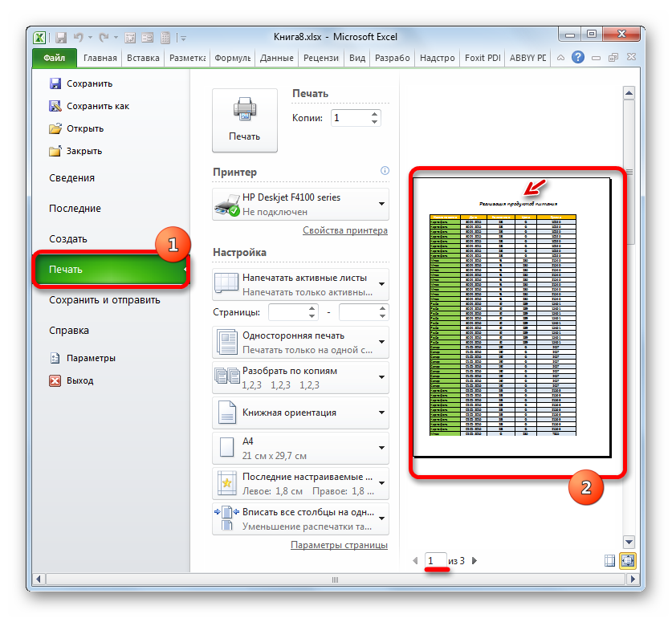Select Сохранить и отправить in left menu
The width and height of the screenshot is (672, 618).
(104, 300)
